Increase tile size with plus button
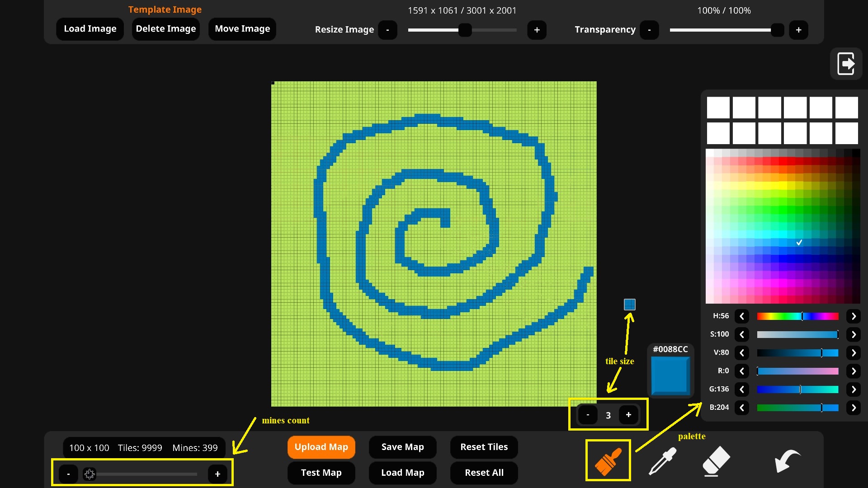This screenshot has height=488, width=868. (628, 415)
